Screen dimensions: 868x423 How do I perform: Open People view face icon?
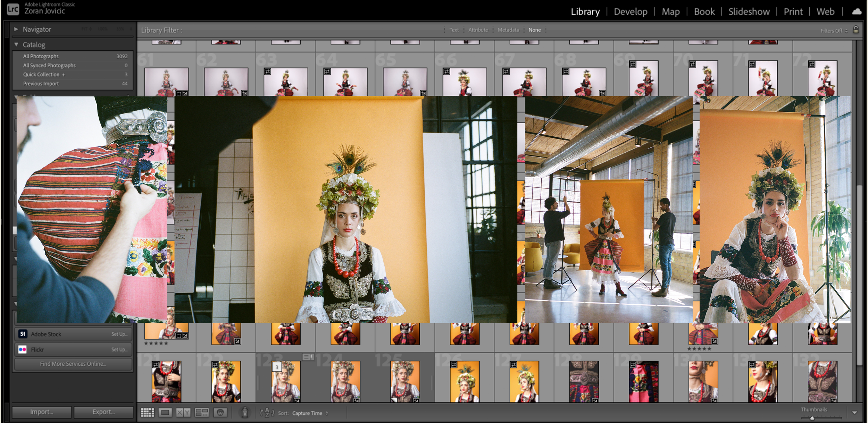[220, 413]
